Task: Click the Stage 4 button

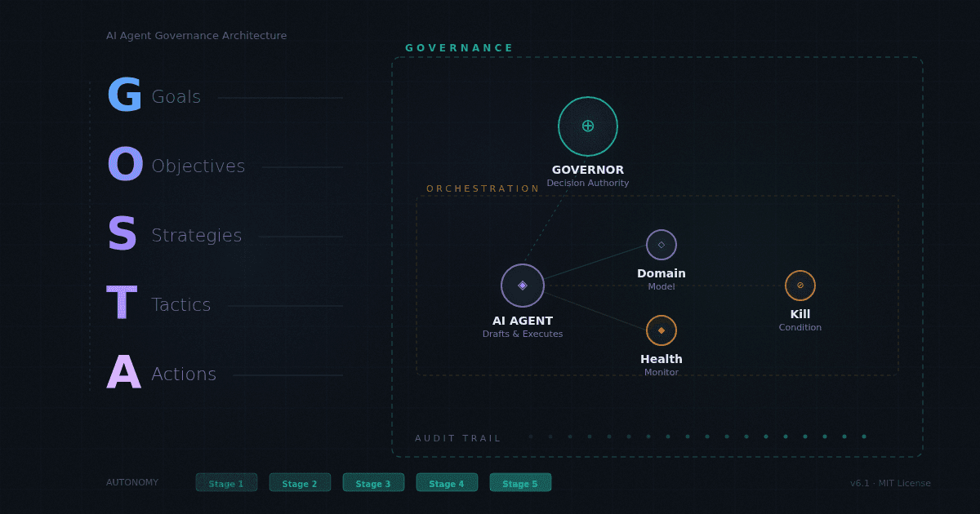Action: coord(447,482)
